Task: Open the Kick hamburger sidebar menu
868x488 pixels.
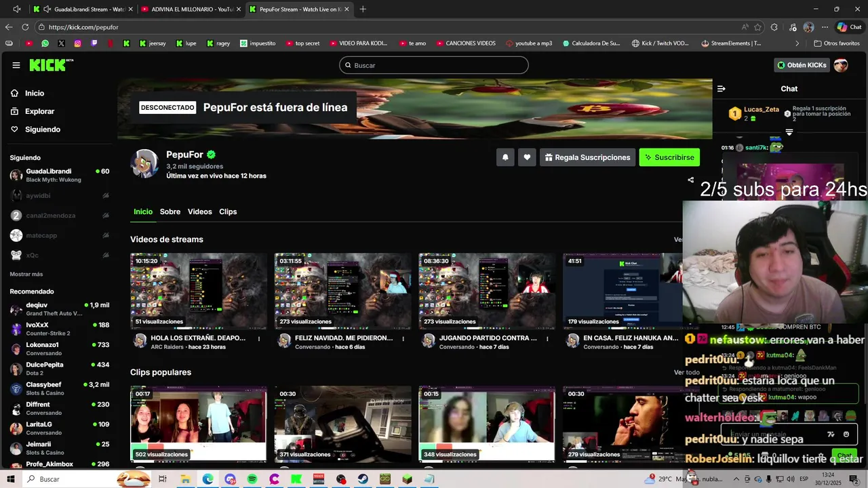Action: 16,65
